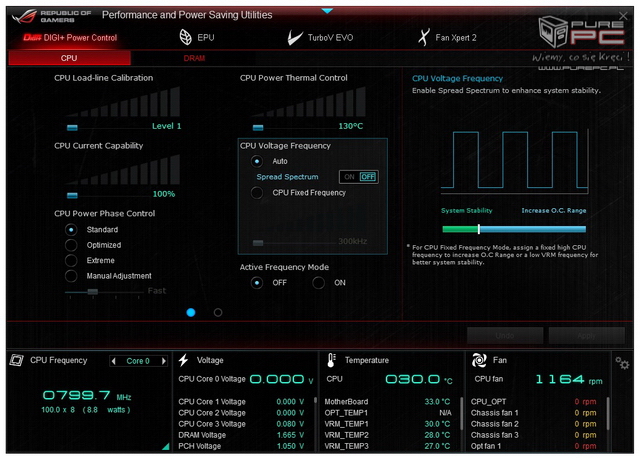Click the 300kHz fixed frequency slider
Screen dimensions: 640x460
click(258, 243)
